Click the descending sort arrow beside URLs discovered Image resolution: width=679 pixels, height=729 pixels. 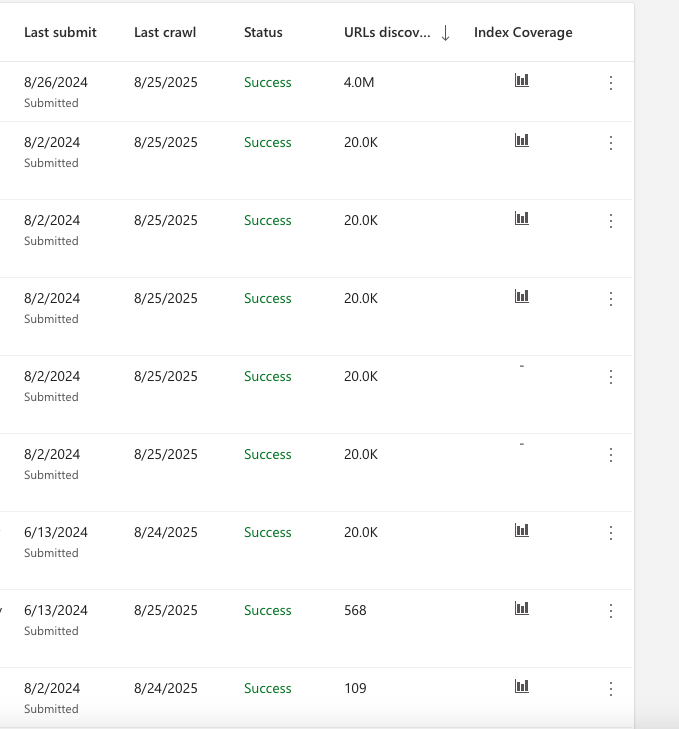click(x=445, y=33)
